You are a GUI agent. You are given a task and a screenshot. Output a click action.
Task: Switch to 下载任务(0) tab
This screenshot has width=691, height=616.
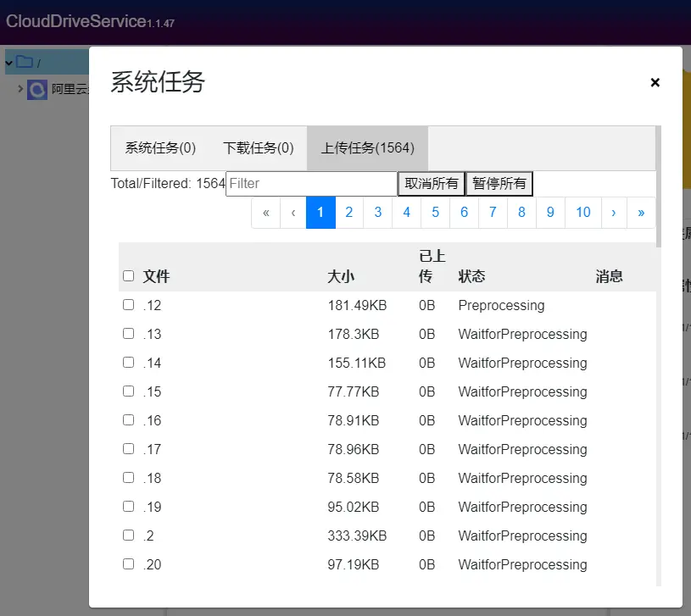pos(259,148)
